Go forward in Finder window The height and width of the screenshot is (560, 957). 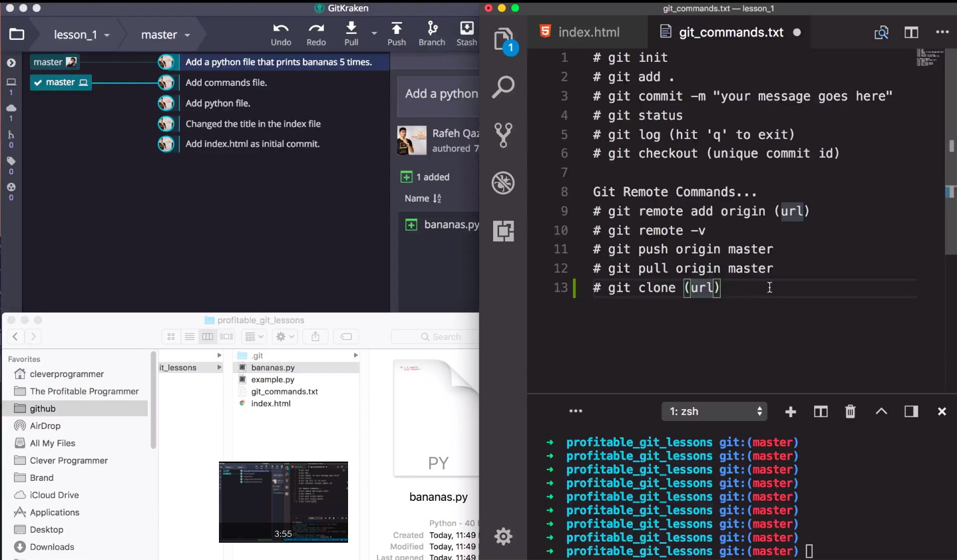[x=33, y=337]
